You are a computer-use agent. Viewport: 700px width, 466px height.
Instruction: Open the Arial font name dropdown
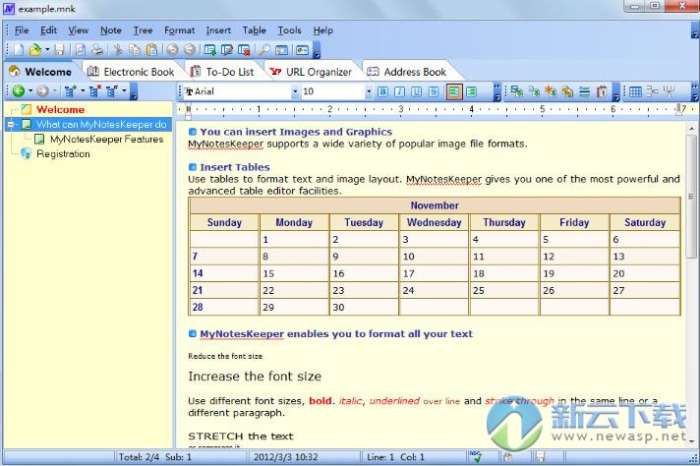[295, 91]
